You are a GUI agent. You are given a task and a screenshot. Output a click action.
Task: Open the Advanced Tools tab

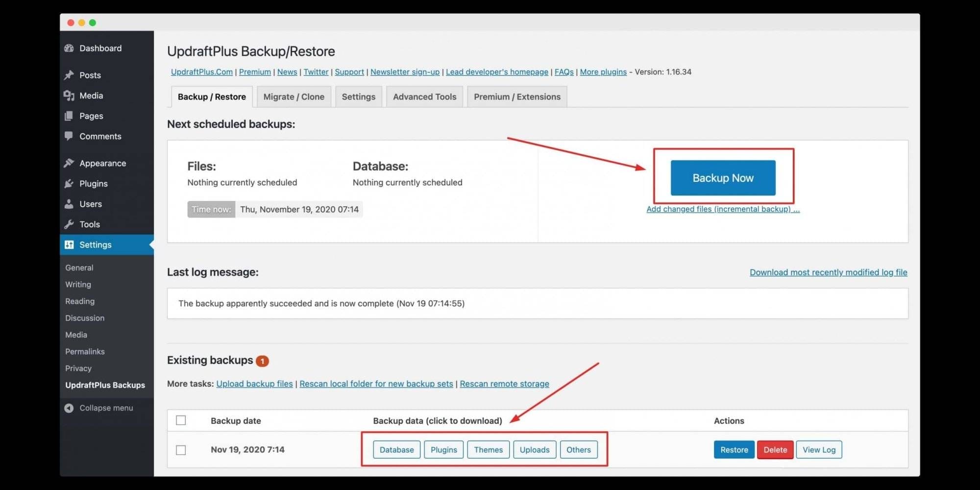point(424,97)
